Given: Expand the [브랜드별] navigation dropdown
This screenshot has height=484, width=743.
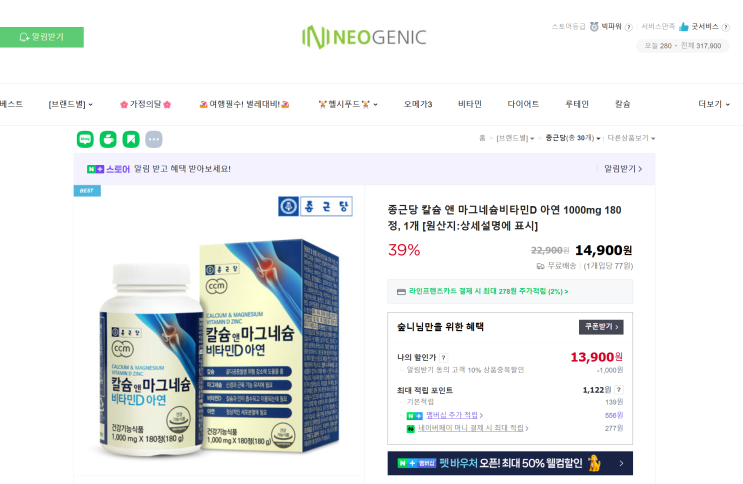Looking at the screenshot, I should pyautogui.click(x=71, y=104).
